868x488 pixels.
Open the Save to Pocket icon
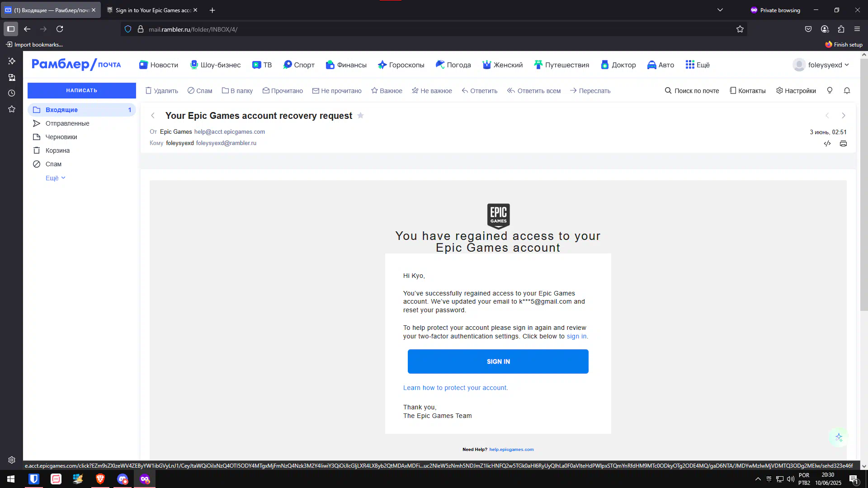click(x=808, y=29)
